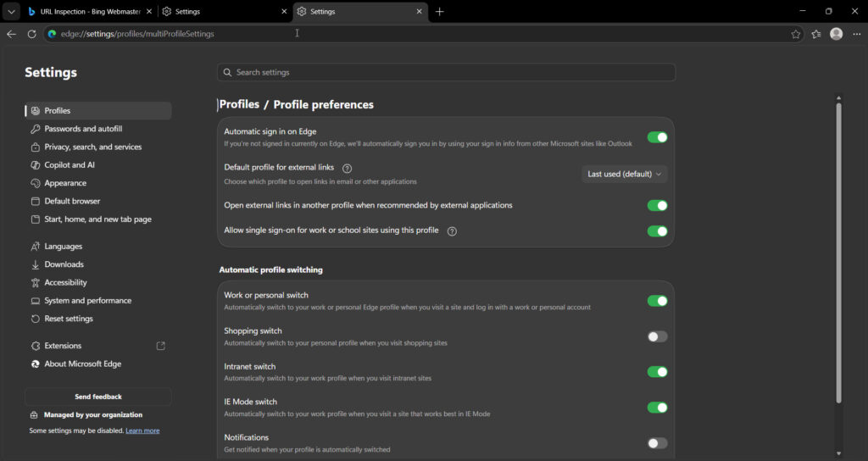Open a new tab with plus button
Image resolution: width=868 pixels, height=461 pixels.
point(440,12)
